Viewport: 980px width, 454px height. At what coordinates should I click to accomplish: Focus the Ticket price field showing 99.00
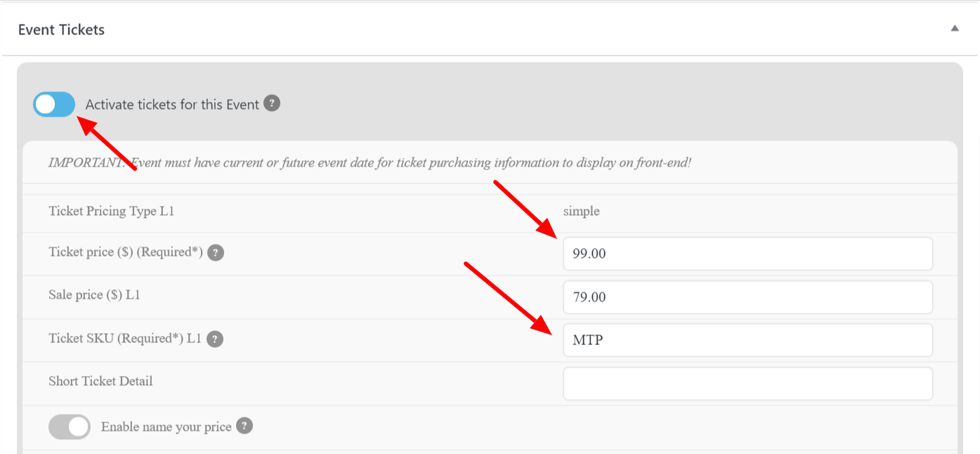[748, 254]
